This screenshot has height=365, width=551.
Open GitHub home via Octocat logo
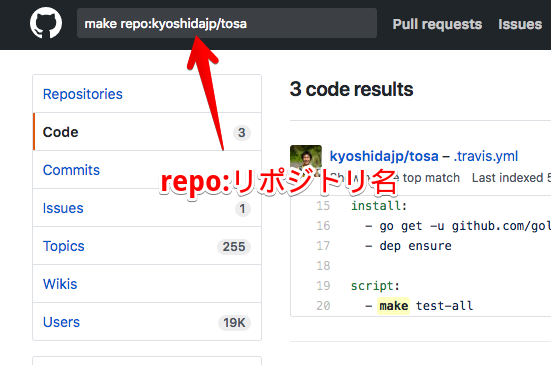(x=46, y=23)
